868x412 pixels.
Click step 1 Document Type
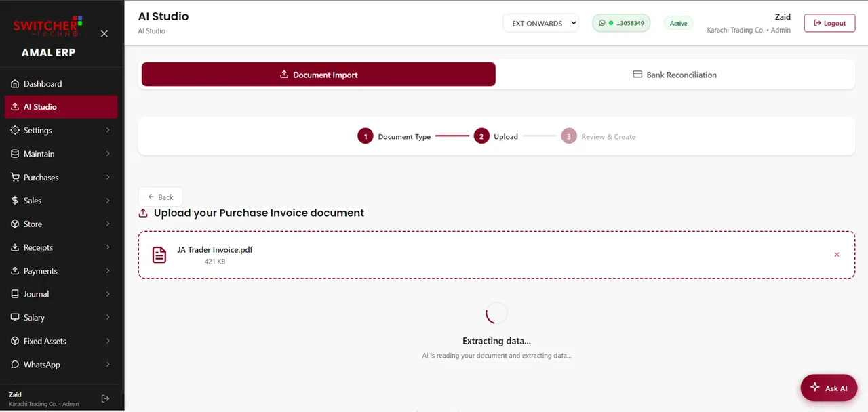[395, 137]
